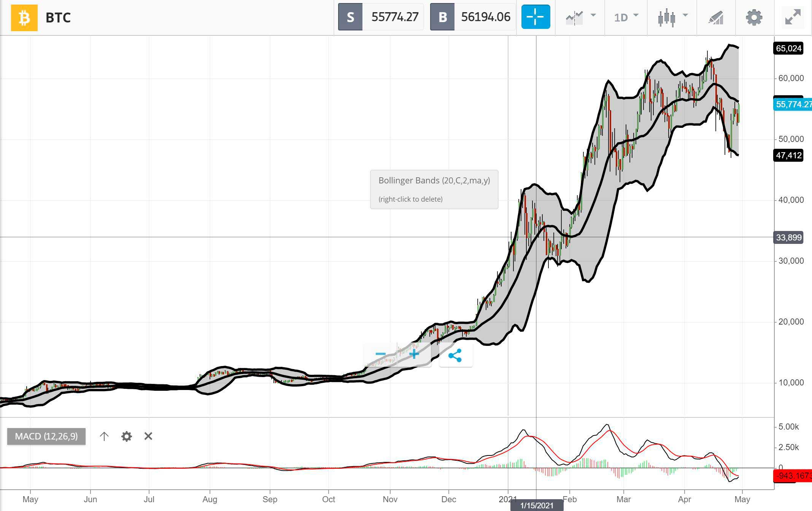The width and height of the screenshot is (812, 511).
Task: Expand the chart type dropdown arrow
Action: coord(685,15)
